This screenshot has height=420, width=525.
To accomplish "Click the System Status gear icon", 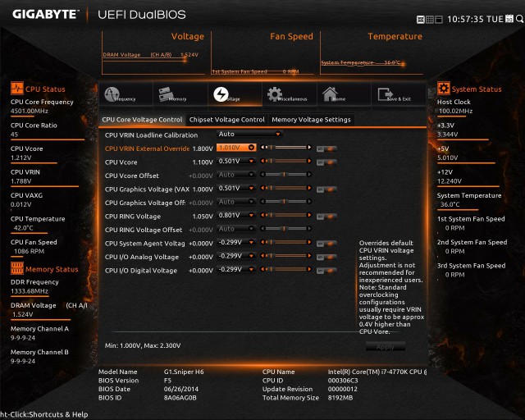I will pyautogui.click(x=444, y=89).
